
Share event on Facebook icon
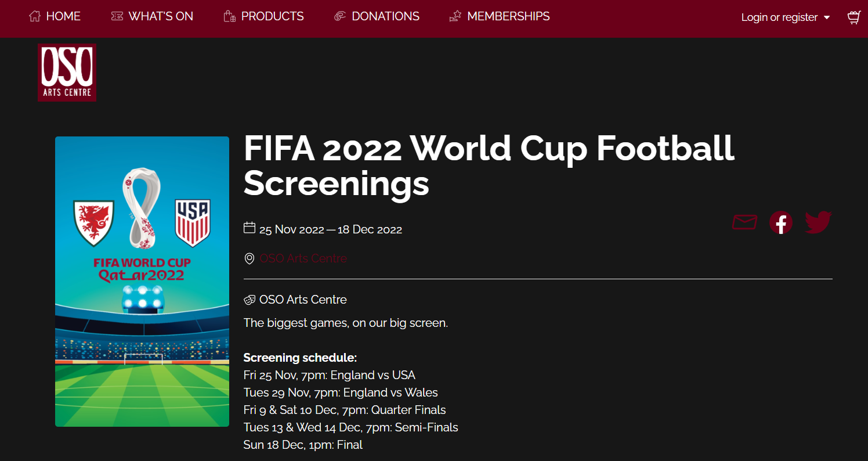781,223
